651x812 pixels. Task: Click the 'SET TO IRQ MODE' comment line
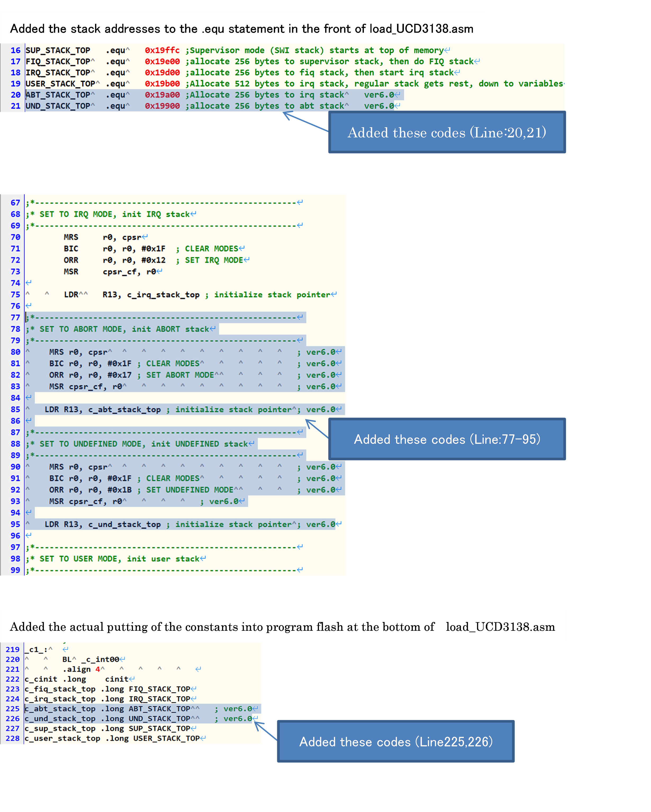pos(113,214)
